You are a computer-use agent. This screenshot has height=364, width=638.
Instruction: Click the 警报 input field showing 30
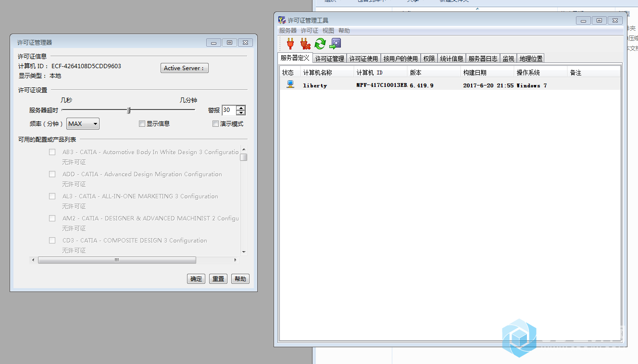(229, 110)
